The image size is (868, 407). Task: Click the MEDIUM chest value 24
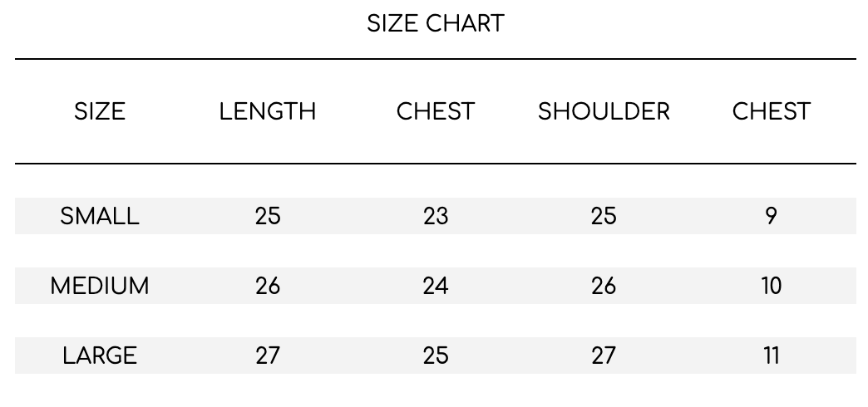tap(435, 286)
